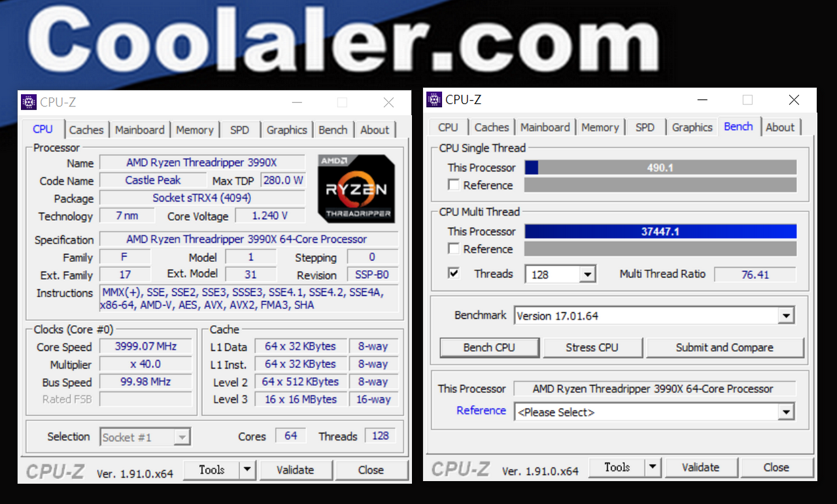The width and height of the screenshot is (837, 504).
Task: Click the Package value Socket sTRX4 (4094)
Action: [202, 198]
